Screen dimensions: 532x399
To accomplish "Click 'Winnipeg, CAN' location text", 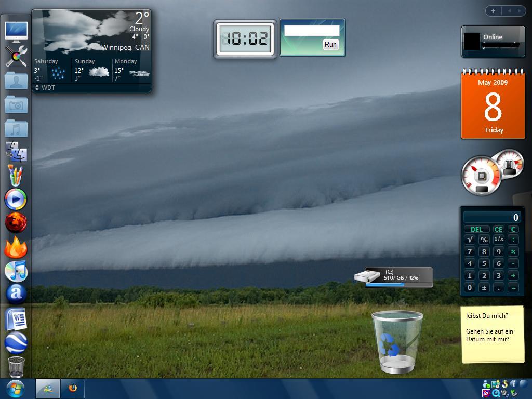I will point(125,47).
